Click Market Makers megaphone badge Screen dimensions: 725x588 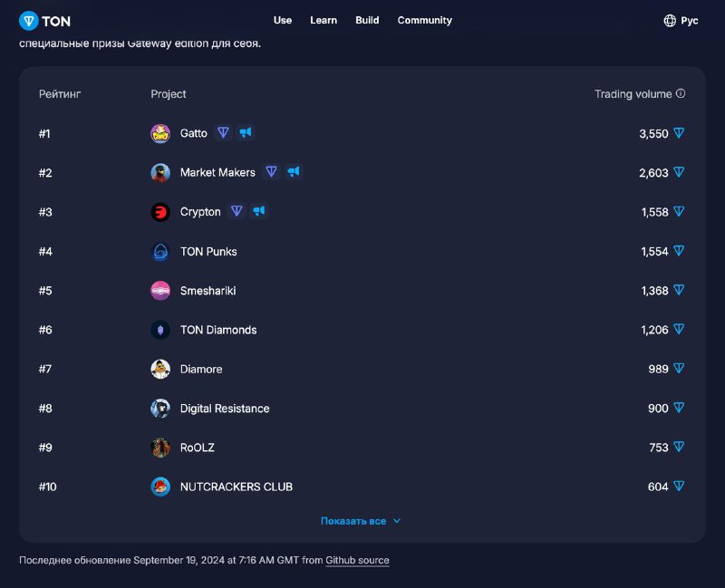pyautogui.click(x=293, y=172)
